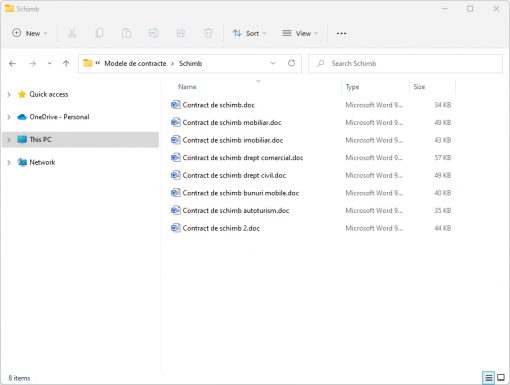Refresh the Schimb folder view
The width and height of the screenshot is (510, 385).
click(292, 63)
